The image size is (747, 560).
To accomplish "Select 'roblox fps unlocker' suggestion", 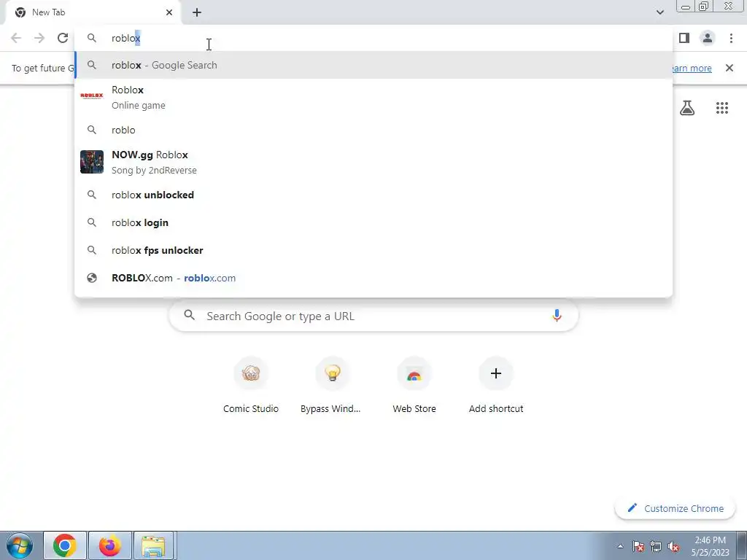I will (x=373, y=250).
